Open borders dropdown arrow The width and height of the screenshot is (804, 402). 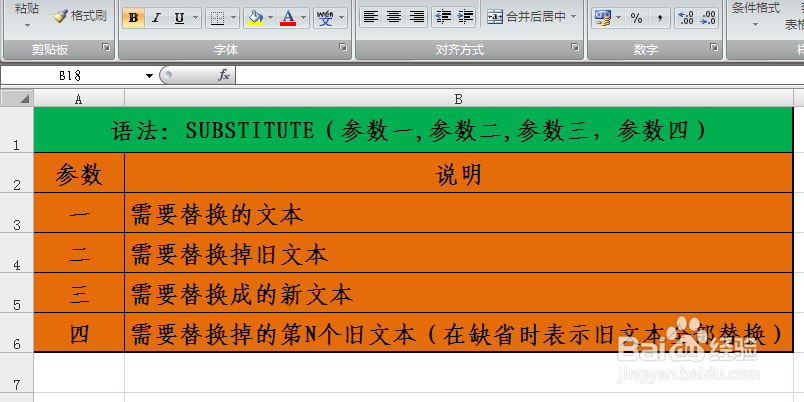234,18
